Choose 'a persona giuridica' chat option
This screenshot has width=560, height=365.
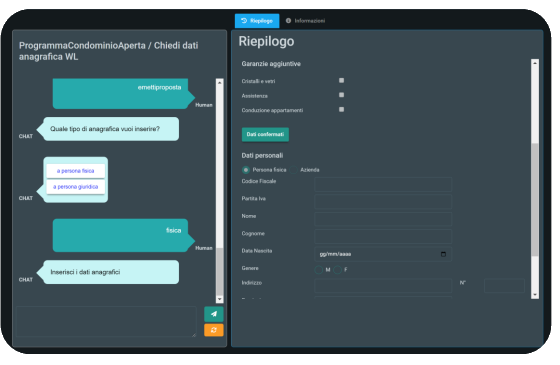click(x=76, y=187)
